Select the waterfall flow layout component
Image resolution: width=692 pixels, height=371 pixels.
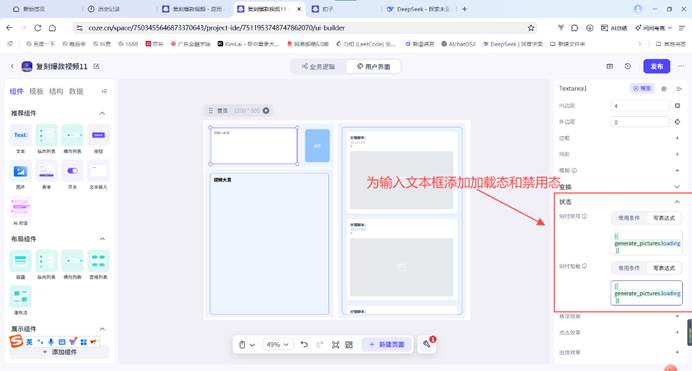20,296
